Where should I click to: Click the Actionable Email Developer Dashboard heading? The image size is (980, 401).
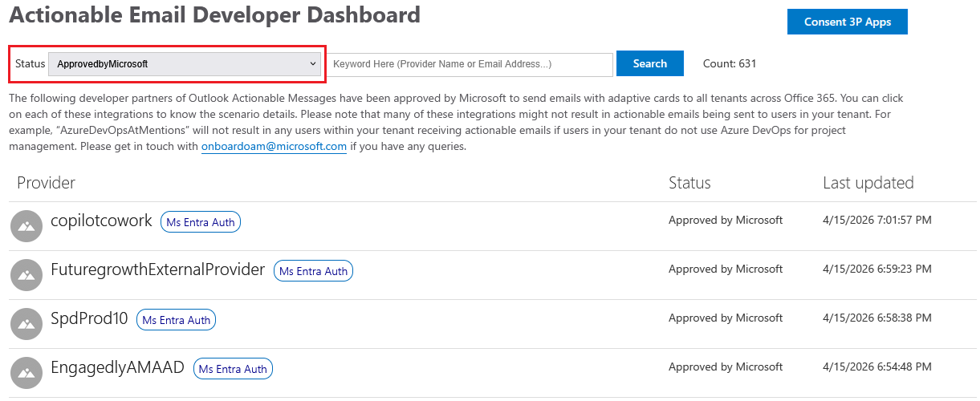(214, 14)
